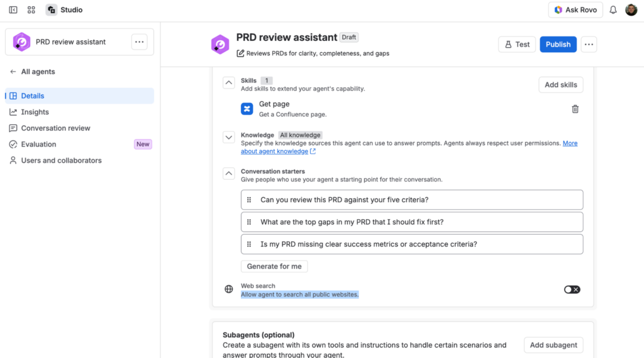Click the All knowledge tag

point(300,135)
